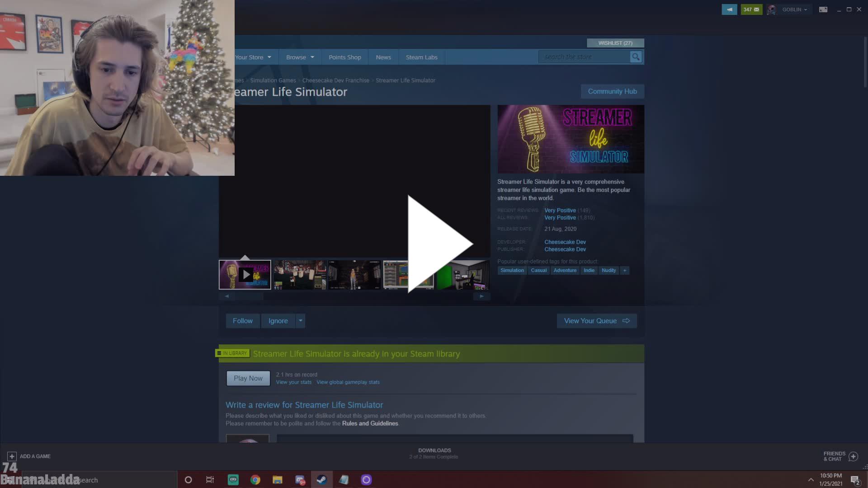Click the Indie tag
The height and width of the screenshot is (488, 868).
point(589,271)
